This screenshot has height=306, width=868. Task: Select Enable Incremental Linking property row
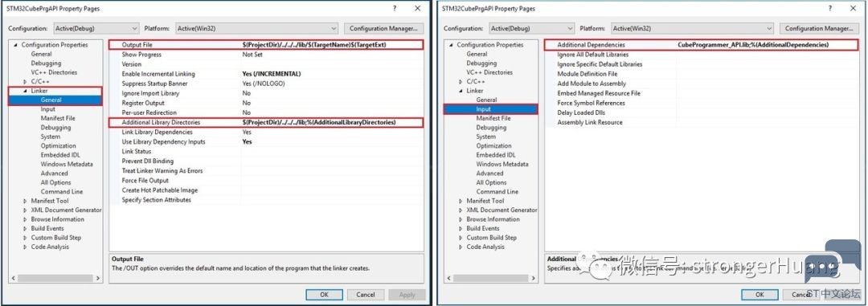click(267, 74)
